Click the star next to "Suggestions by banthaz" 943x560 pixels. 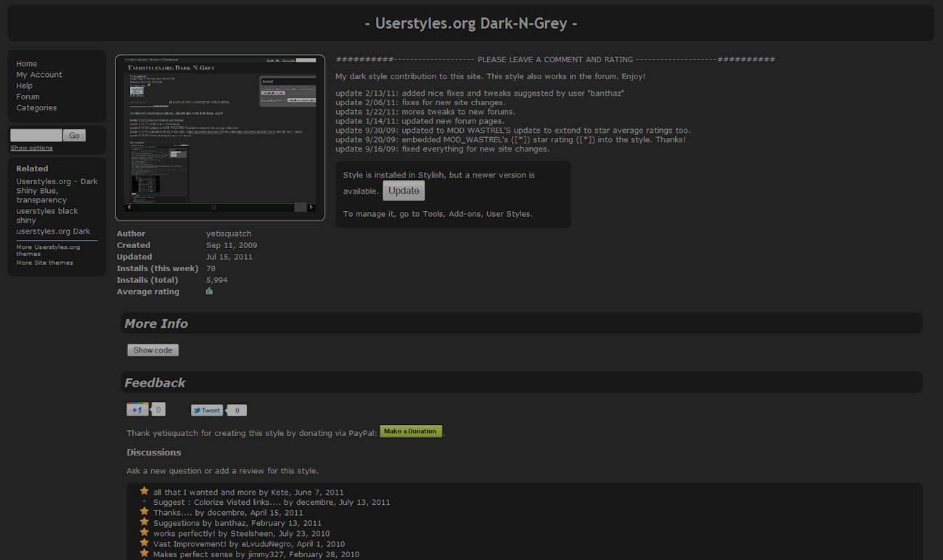(x=144, y=522)
